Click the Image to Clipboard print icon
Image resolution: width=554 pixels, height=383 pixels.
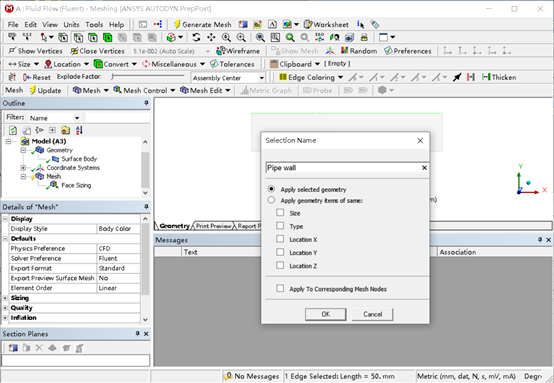coord(364,37)
